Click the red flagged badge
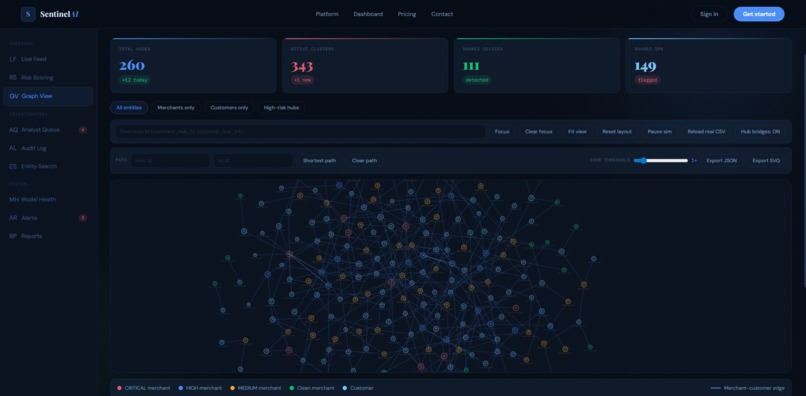Viewport: 806px width, 396px height. [x=647, y=80]
